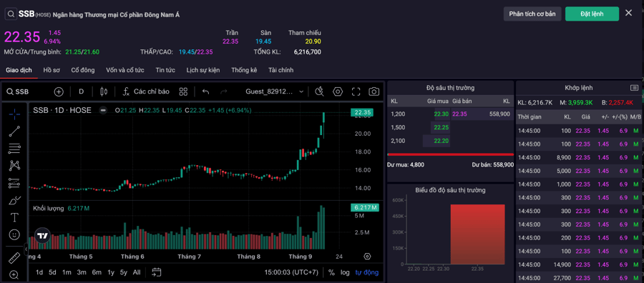Click the Khối lượng volume indicator legend
Viewport: 644px width, 283px height.
49,209
